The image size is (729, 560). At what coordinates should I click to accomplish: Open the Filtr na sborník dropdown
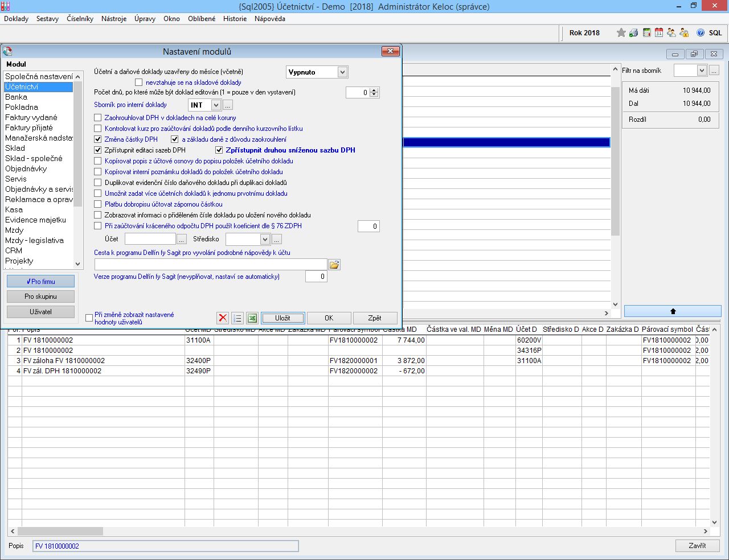click(x=702, y=71)
